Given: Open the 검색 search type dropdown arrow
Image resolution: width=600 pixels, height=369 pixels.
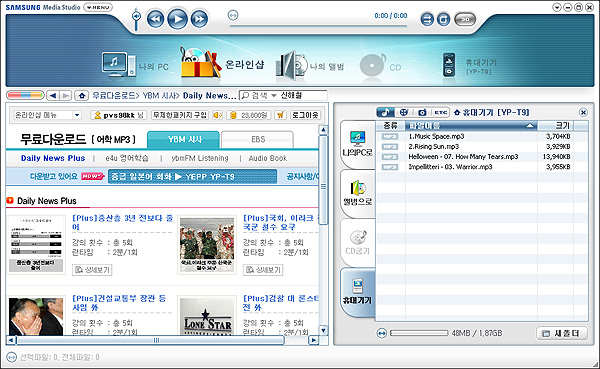Looking at the screenshot, I should 274,95.
